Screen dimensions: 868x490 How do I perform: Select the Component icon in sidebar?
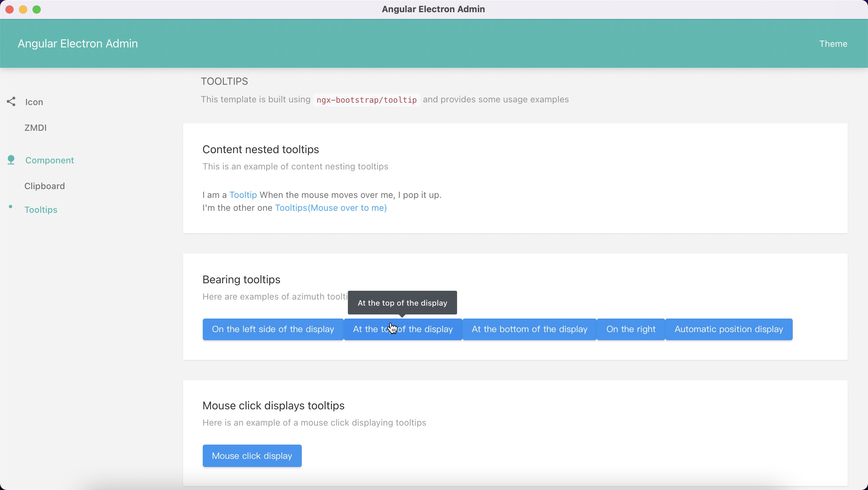coord(11,160)
